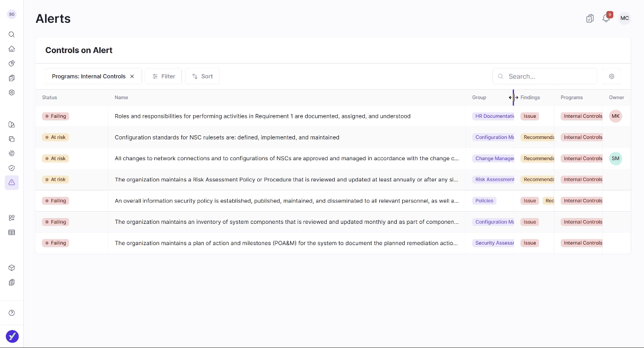Image resolution: width=644 pixels, height=348 pixels.
Task: Click Failing status on Roles row
Action: [x=56, y=116]
